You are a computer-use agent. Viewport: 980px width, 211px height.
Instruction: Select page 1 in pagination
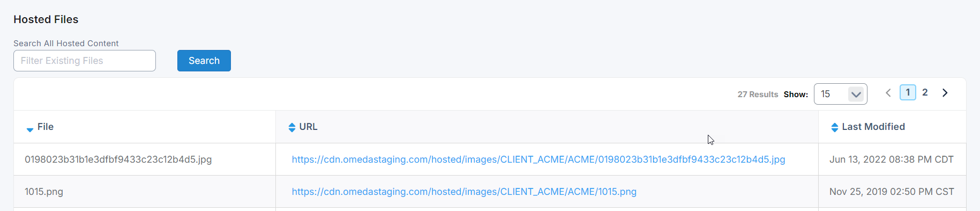coord(908,92)
